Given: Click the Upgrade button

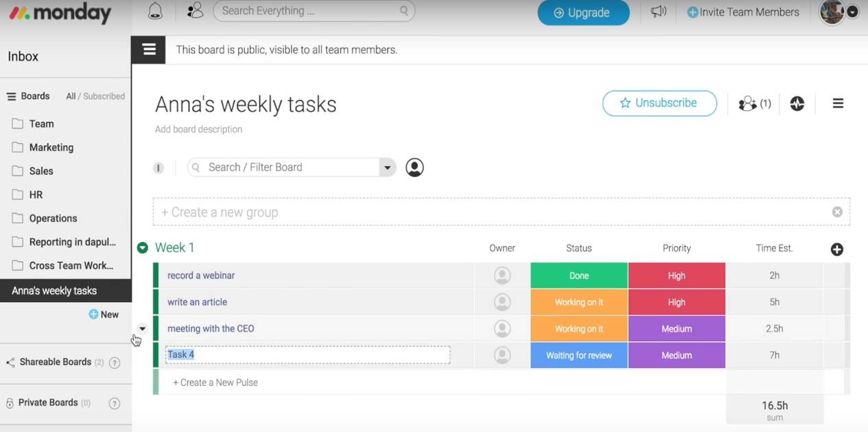Looking at the screenshot, I should point(583,12).
